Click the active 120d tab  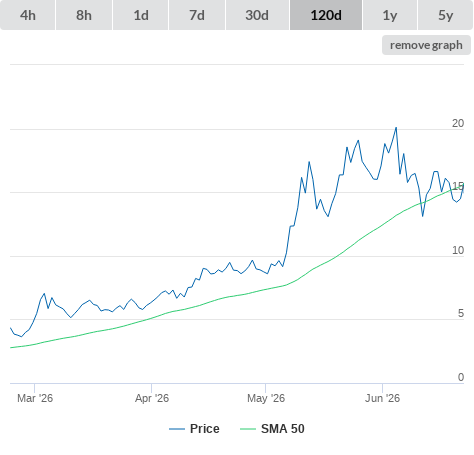point(326,15)
